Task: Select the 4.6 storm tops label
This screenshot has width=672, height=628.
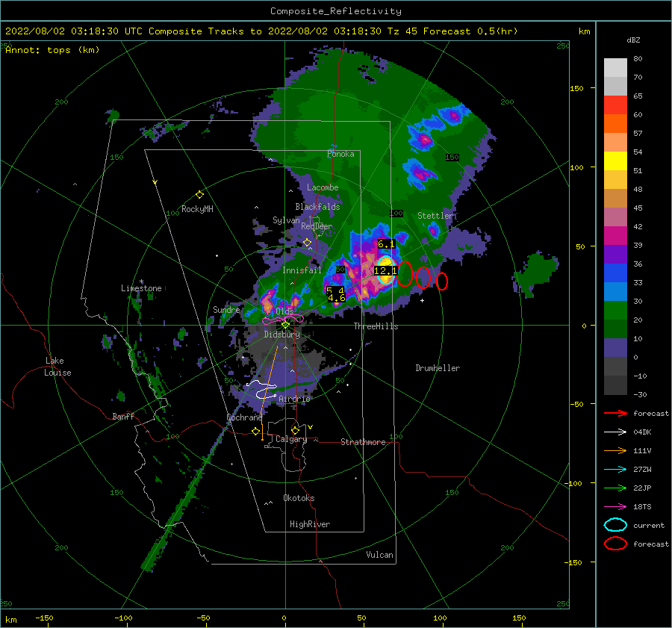Action: pyautogui.click(x=337, y=298)
